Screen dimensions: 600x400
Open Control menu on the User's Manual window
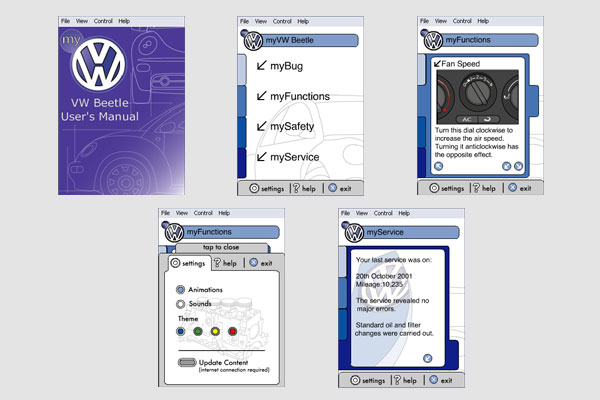(101, 21)
